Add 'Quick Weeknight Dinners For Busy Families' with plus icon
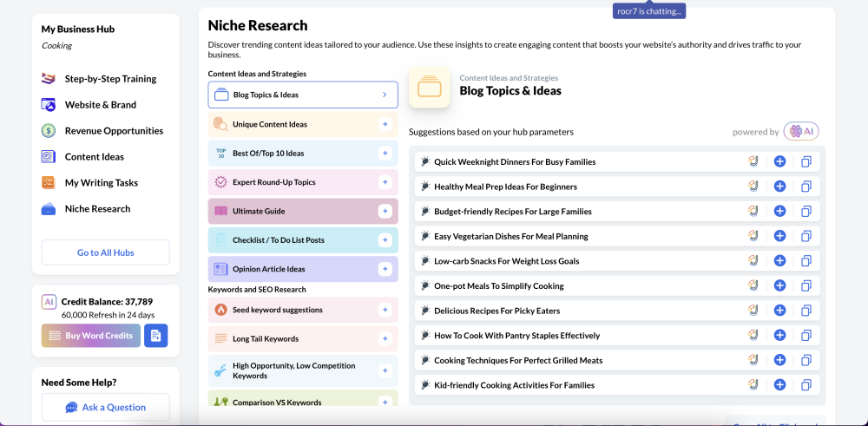The image size is (868, 426). point(779,161)
